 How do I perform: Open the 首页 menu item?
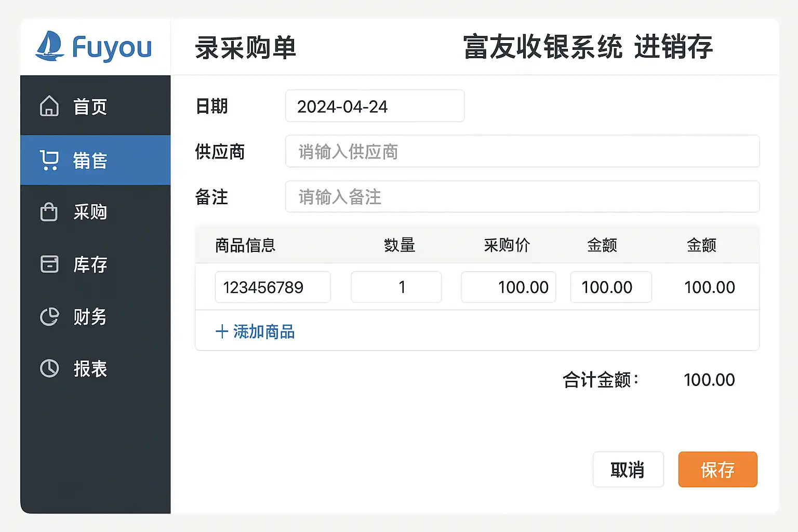(90, 107)
